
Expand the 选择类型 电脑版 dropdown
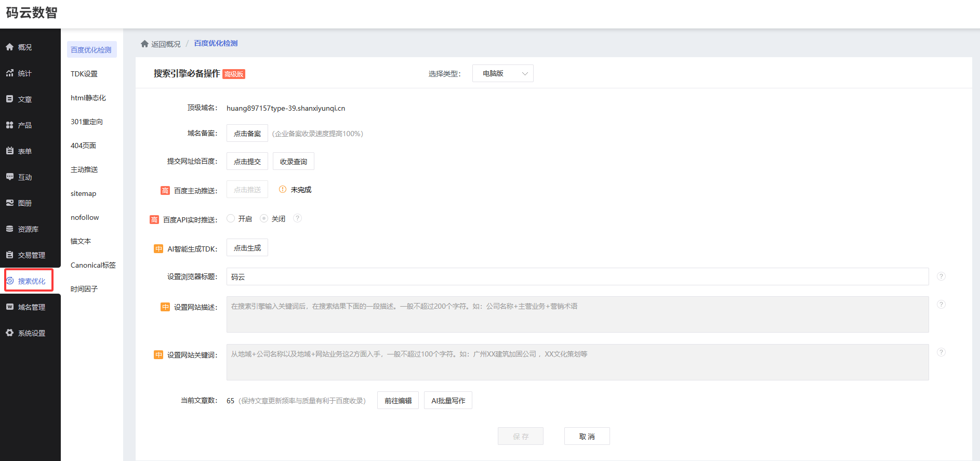[x=502, y=73]
